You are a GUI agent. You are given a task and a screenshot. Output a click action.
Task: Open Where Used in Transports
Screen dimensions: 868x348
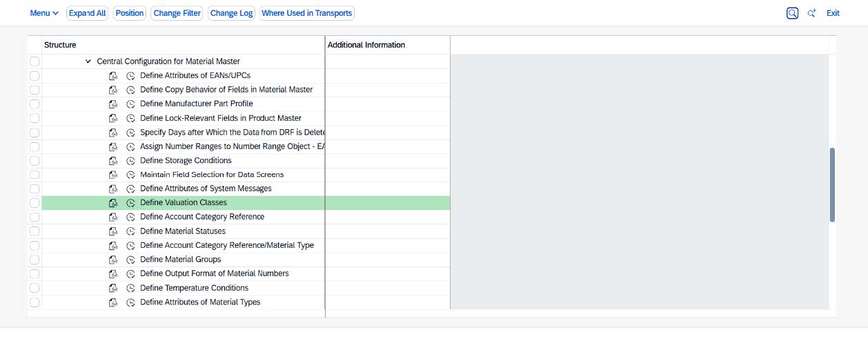307,13
